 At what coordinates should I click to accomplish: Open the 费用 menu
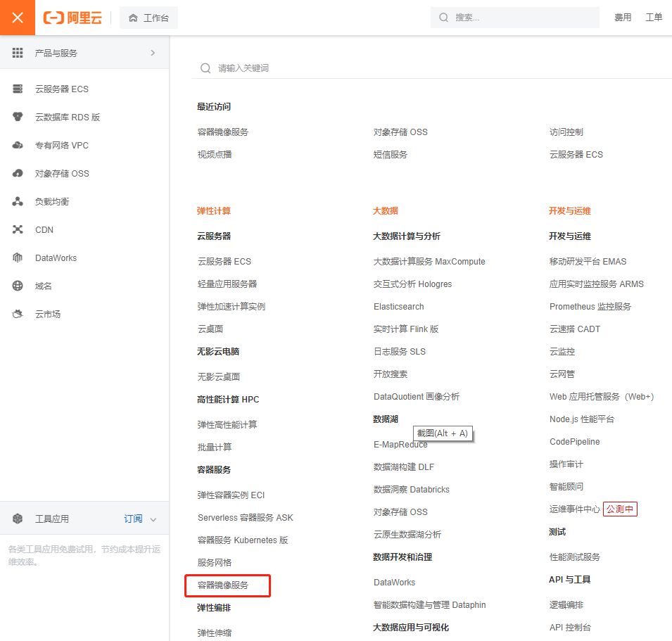623,18
